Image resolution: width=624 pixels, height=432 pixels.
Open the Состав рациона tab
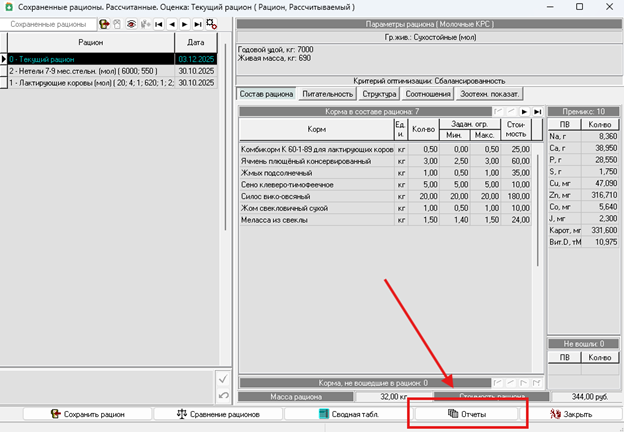coord(266,94)
